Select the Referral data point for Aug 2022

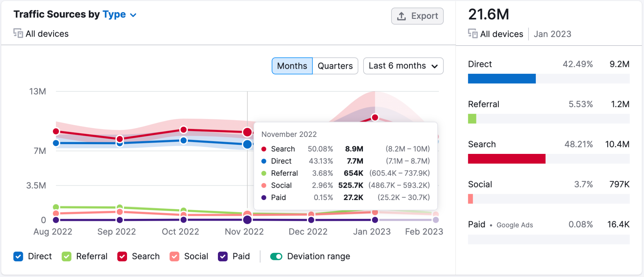[56, 207]
